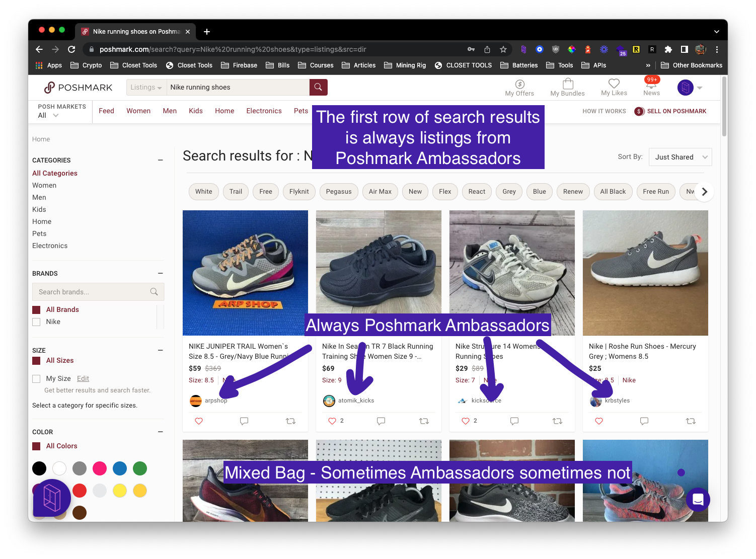This screenshot has height=559, width=756.
Task: Select the green color swatch
Action: pos(140,469)
